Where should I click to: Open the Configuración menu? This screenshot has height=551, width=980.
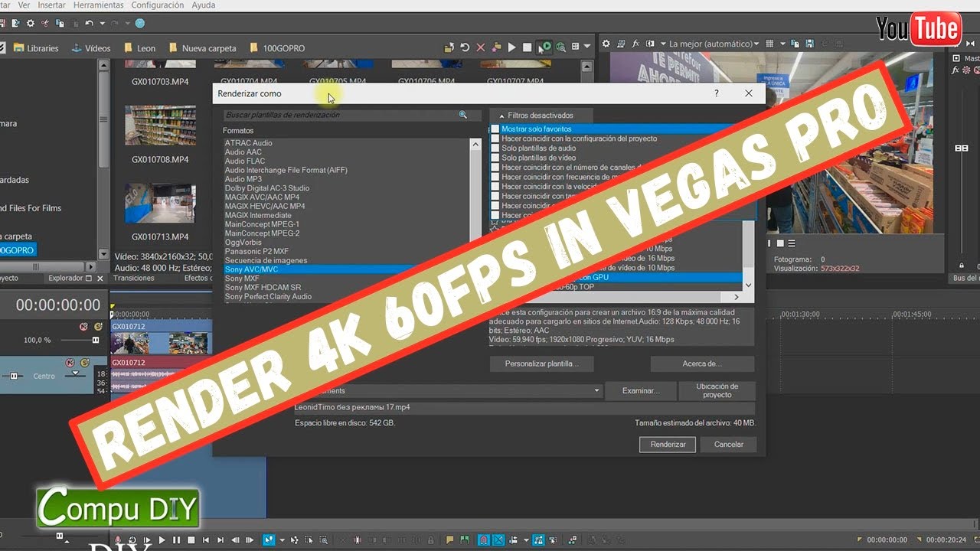click(x=157, y=5)
